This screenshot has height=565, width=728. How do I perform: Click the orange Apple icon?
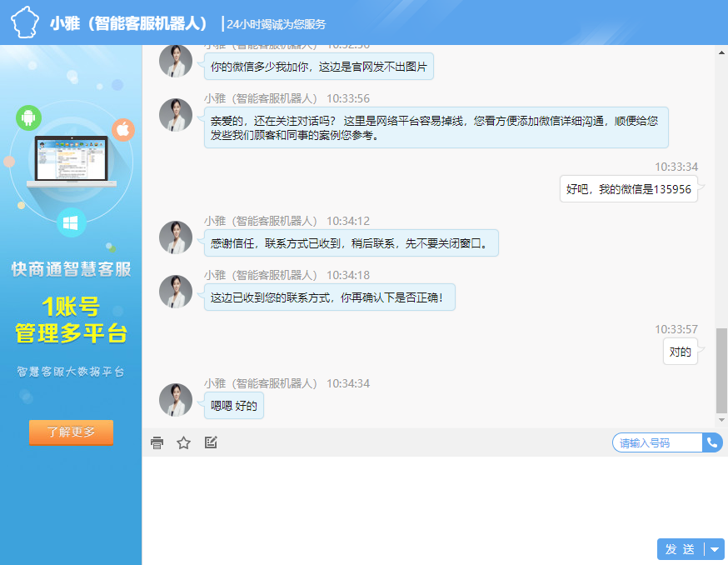pyautogui.click(x=122, y=129)
